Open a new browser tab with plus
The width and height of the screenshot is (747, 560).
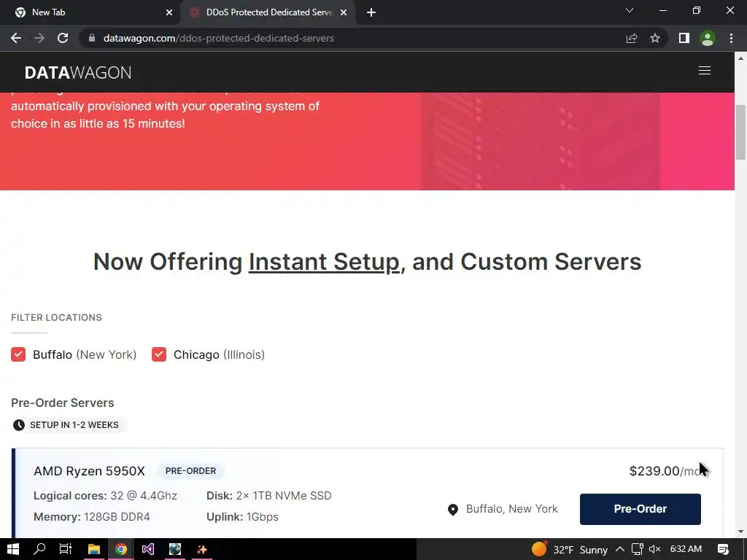coord(371,12)
